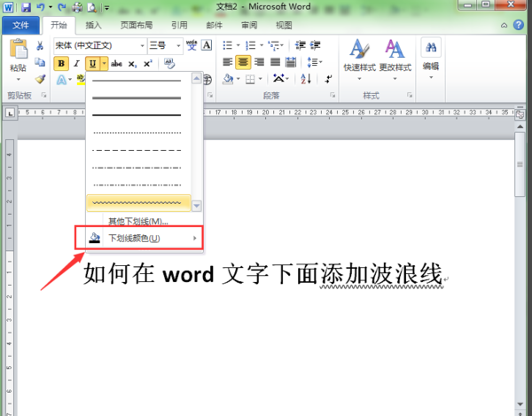The width and height of the screenshot is (532, 416).
Task: Switch to Page Layout (页面布局) tab
Action: [137, 25]
